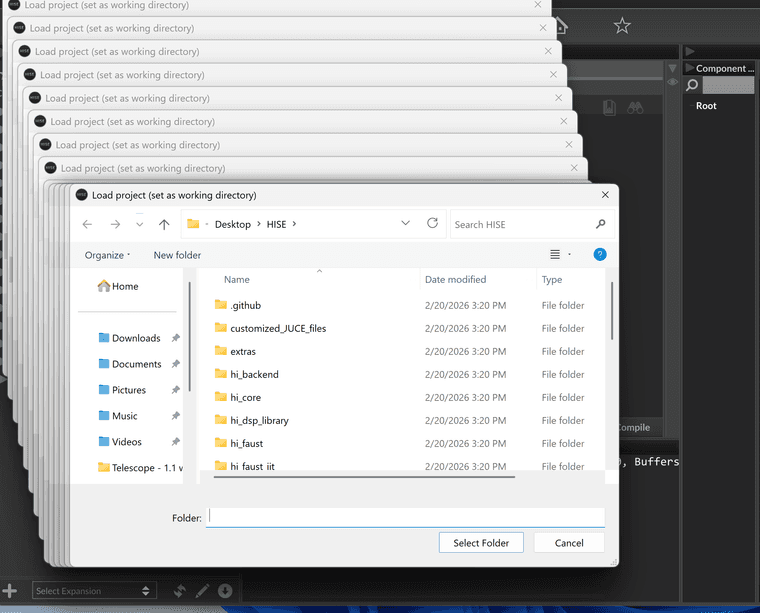The width and height of the screenshot is (760, 613).
Task: Click the Folder name input field
Action: (405, 518)
